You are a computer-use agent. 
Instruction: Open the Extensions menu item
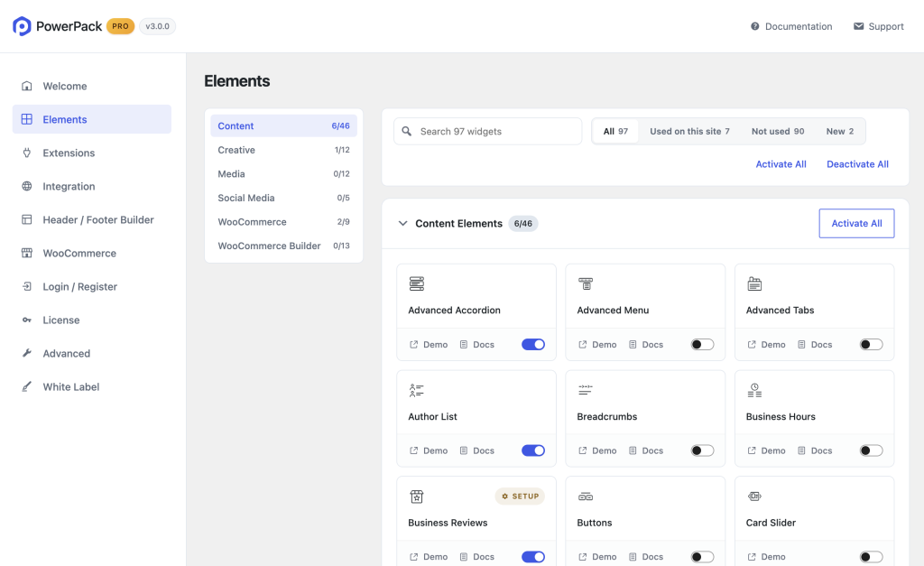click(92, 153)
